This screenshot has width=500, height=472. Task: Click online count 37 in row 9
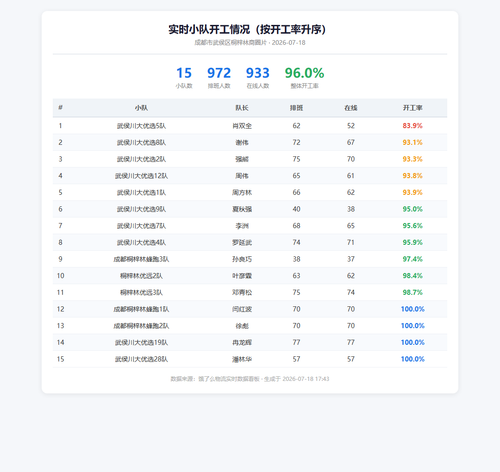coord(351,259)
